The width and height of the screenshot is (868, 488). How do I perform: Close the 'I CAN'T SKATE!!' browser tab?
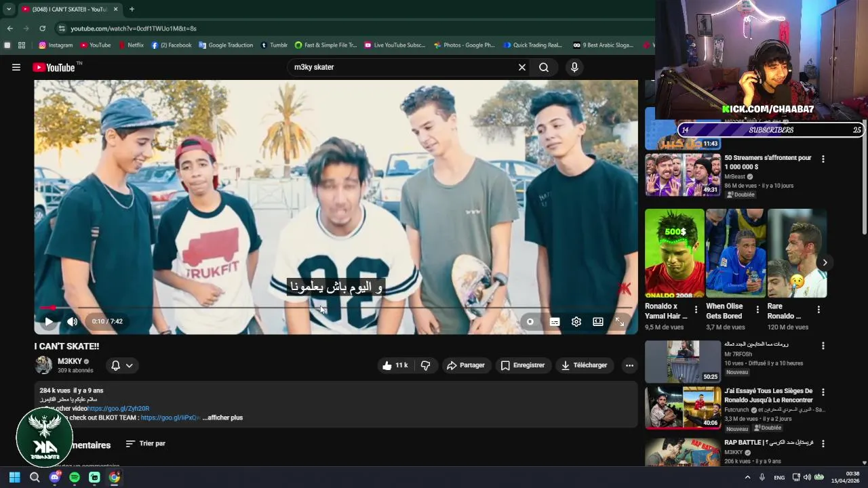click(x=115, y=9)
